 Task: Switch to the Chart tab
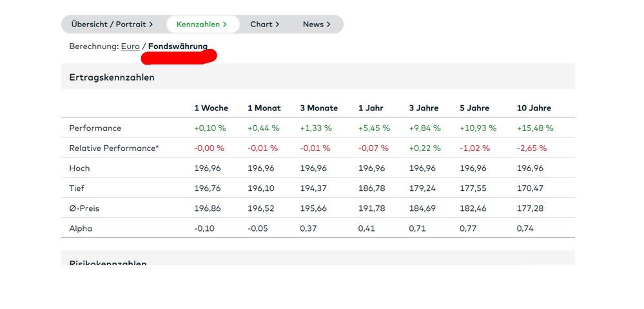[264, 25]
